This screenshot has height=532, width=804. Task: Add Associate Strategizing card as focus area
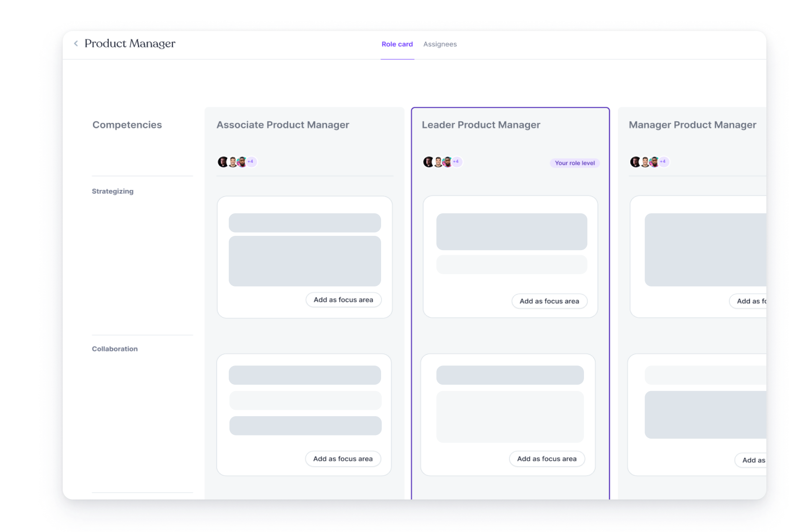tap(343, 300)
